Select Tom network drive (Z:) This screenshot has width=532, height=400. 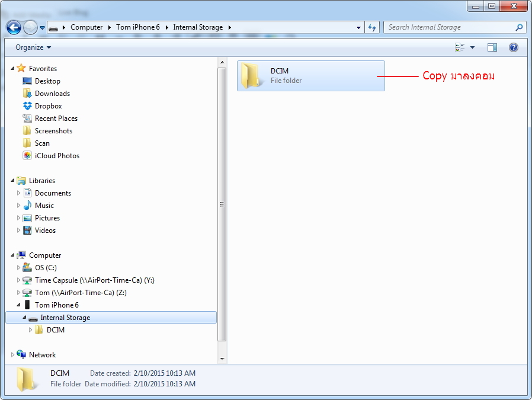[81, 293]
